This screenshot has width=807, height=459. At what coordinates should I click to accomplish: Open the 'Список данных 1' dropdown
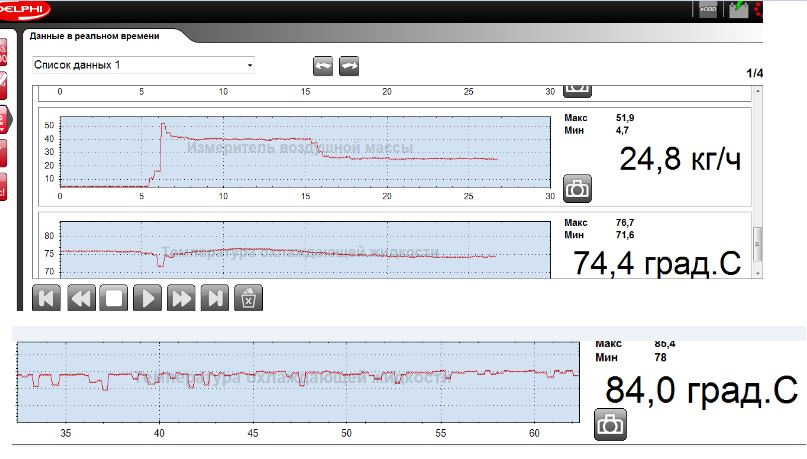[x=143, y=65]
